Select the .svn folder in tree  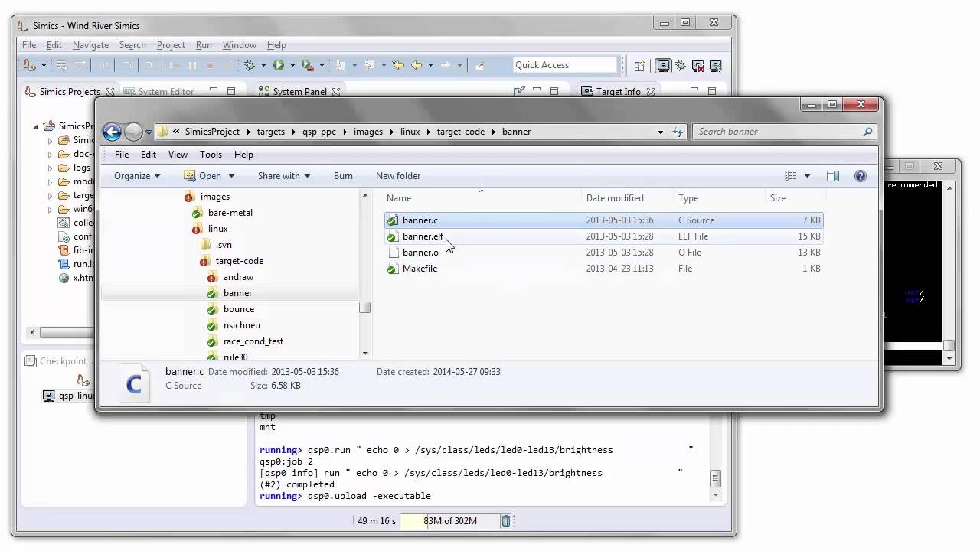(224, 245)
